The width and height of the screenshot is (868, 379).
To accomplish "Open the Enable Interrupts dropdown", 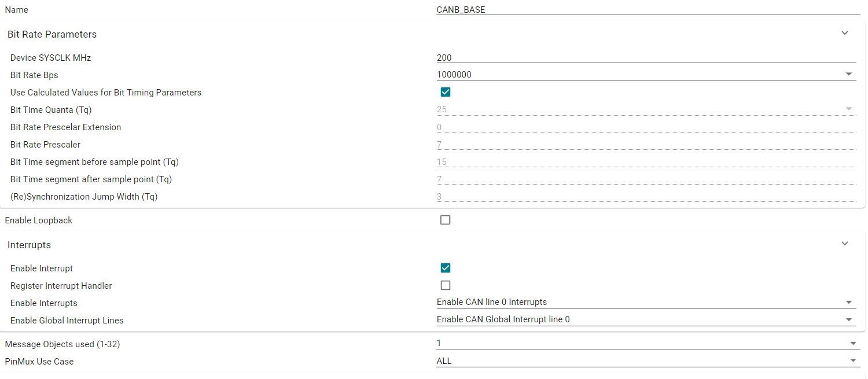I will pos(646,302).
